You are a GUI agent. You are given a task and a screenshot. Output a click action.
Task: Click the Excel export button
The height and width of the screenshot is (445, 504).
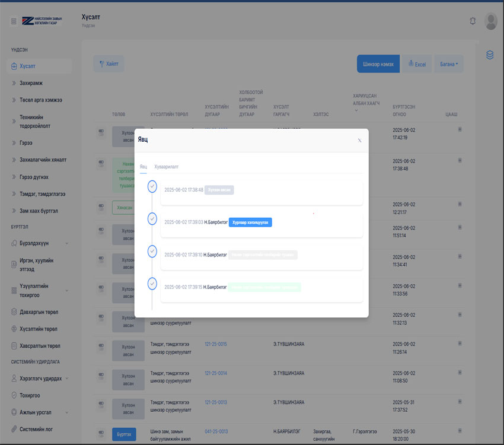417,64
